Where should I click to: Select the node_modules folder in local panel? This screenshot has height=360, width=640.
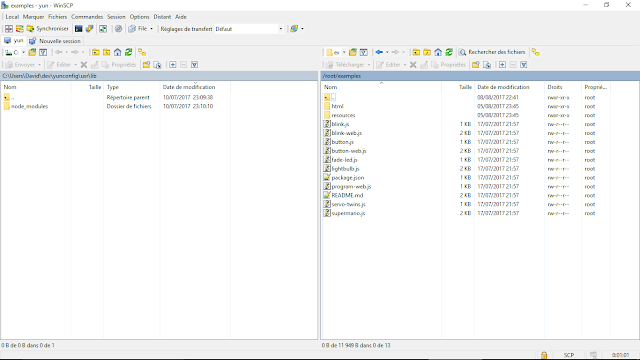coord(29,107)
